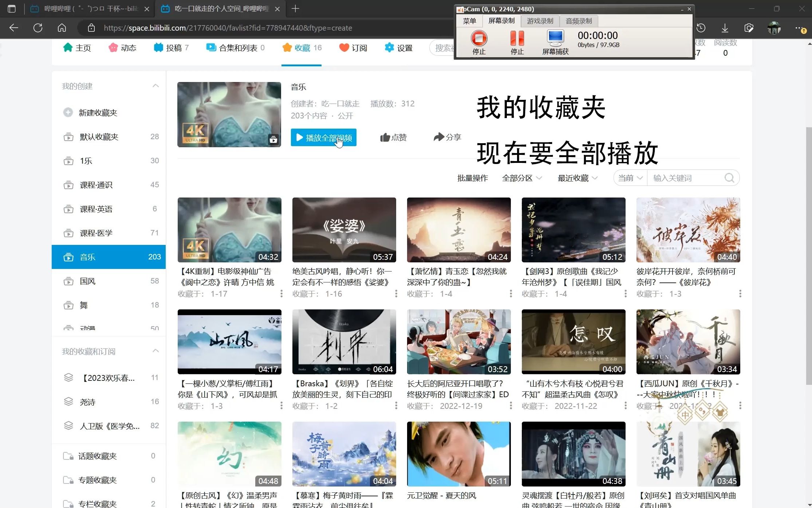Open more options for 4K重制 video
The height and width of the screenshot is (508, 812).
[281, 294]
